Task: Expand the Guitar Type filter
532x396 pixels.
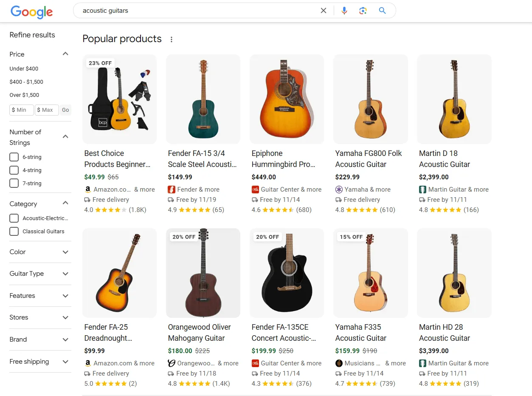Action: point(65,274)
